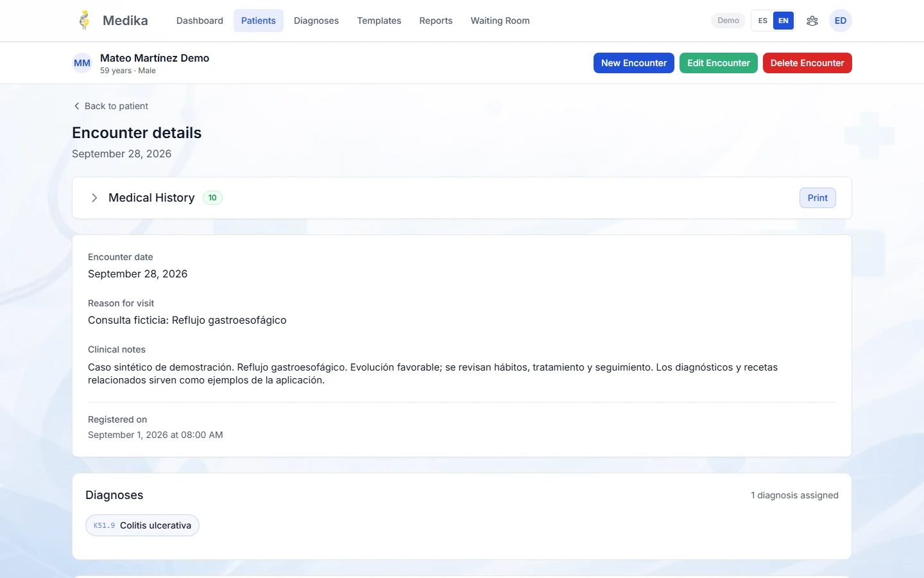
Task: Click the Medical History title
Action: coord(151,198)
